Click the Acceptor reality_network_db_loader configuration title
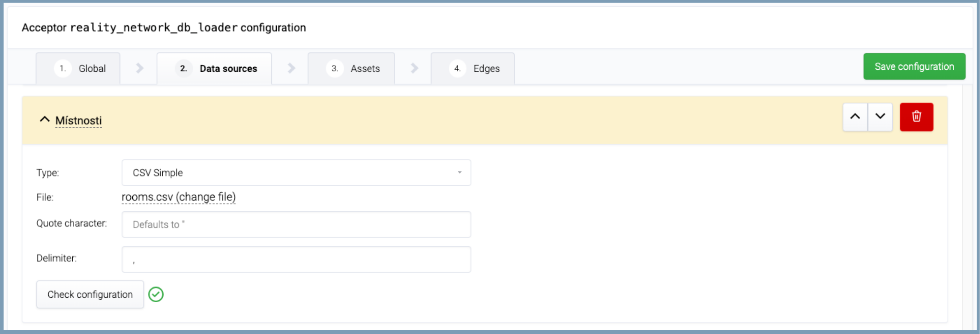The image size is (980, 334). click(164, 28)
